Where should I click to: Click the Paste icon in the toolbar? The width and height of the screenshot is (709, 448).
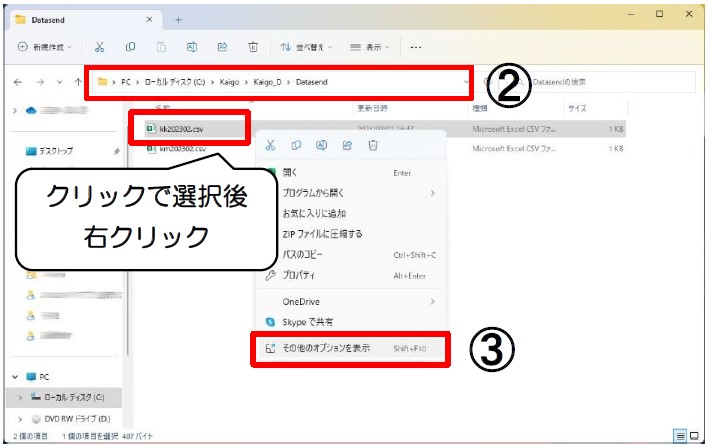[x=161, y=47]
